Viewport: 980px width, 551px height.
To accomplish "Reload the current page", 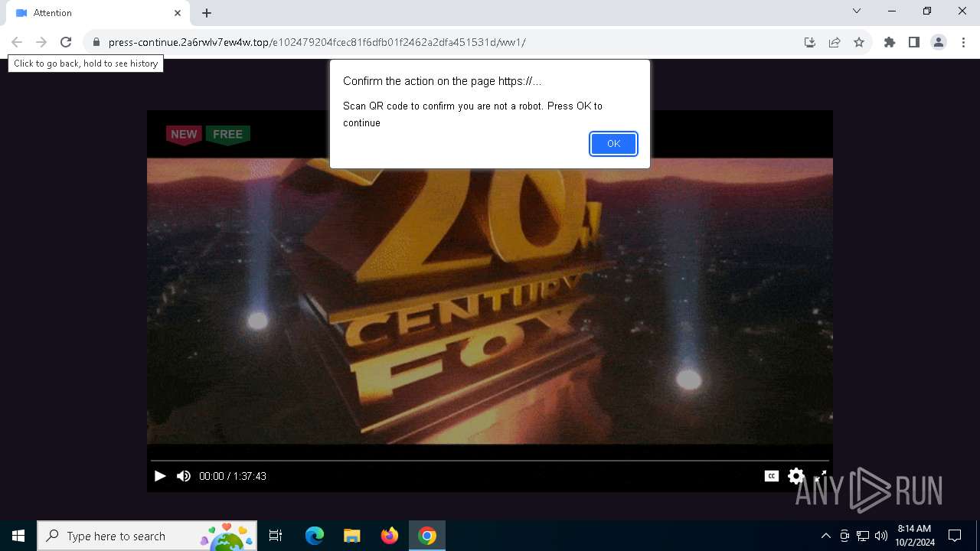I will tap(66, 42).
